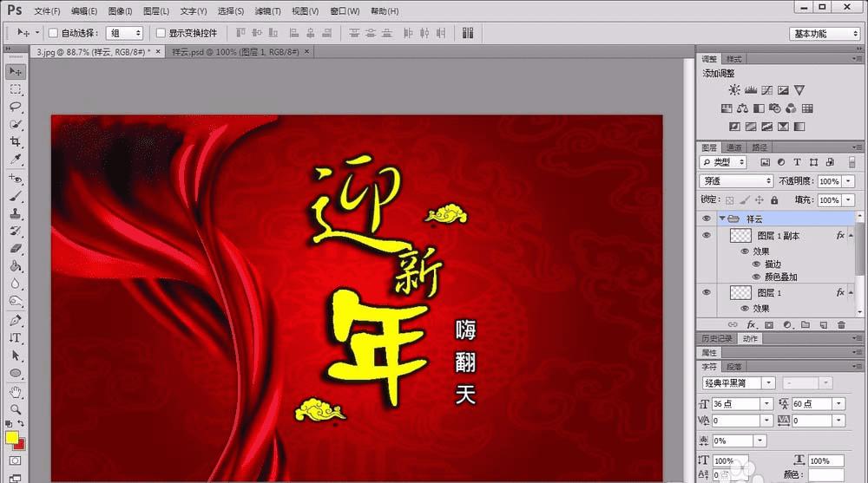Viewport: 868px width, 483px height.
Task: Click the red background color swatch
Action: point(21,445)
